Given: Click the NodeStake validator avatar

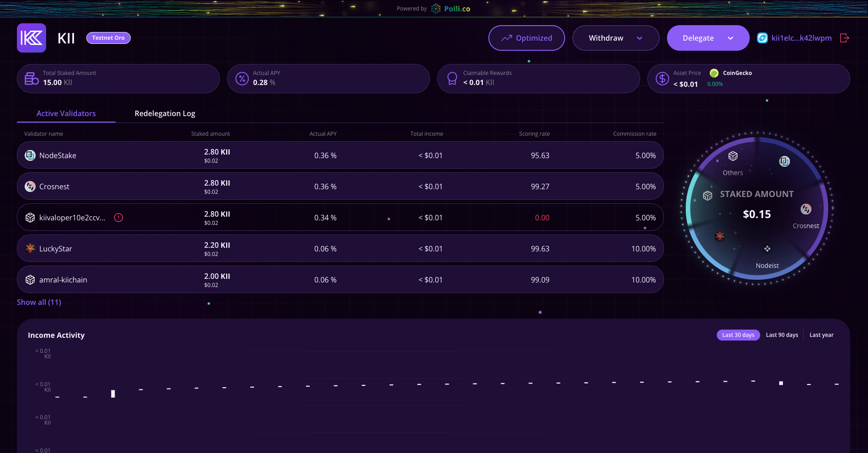Looking at the screenshot, I should click(x=30, y=155).
